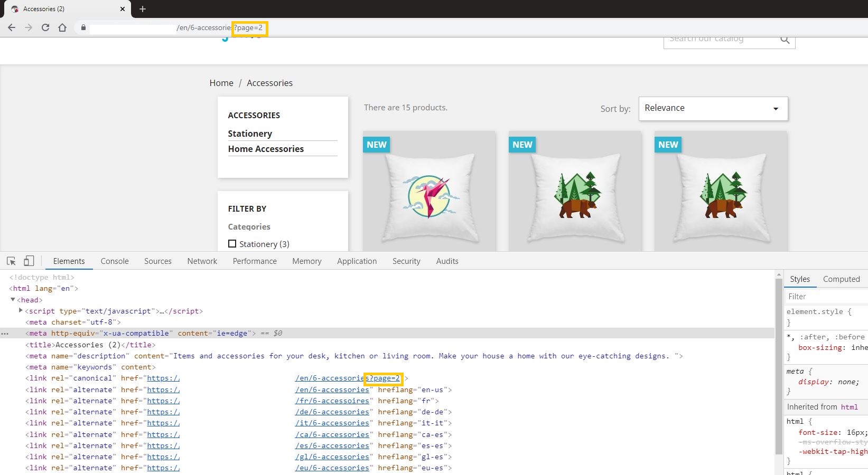868x475 pixels.
Task: Click the /eu/6-accessories alternate href link
Action: (332, 468)
